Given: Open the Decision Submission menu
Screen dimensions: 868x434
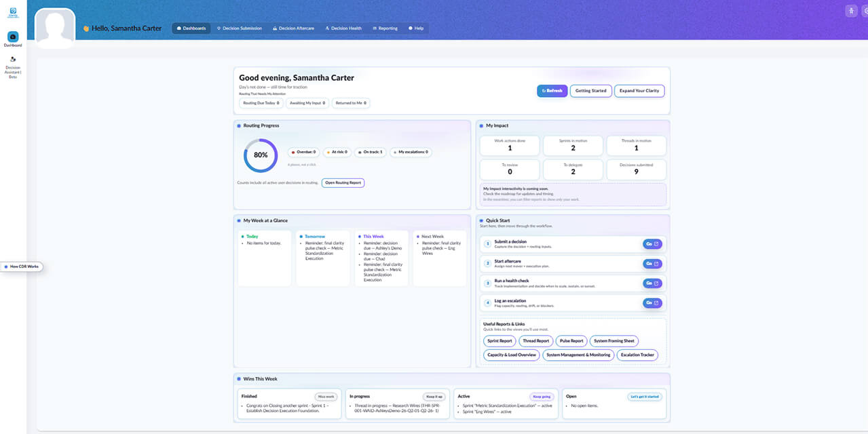Looking at the screenshot, I should tap(238, 28).
